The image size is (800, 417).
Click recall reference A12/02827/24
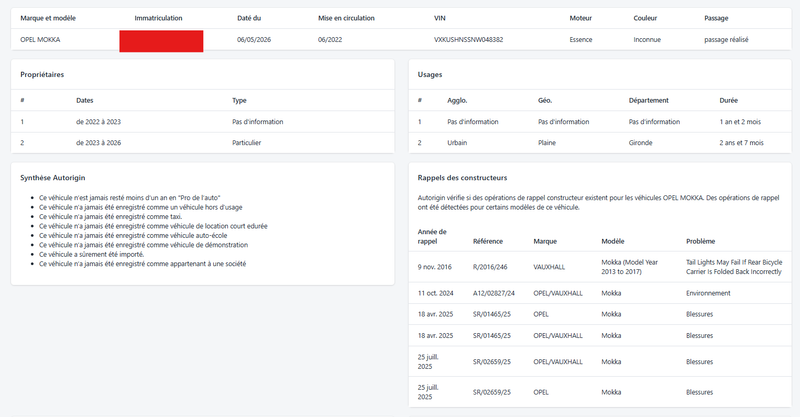point(493,293)
